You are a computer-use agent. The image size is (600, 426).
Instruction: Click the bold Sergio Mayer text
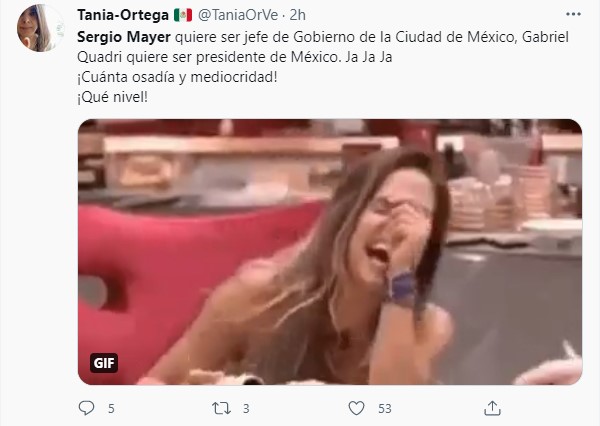tap(124, 37)
